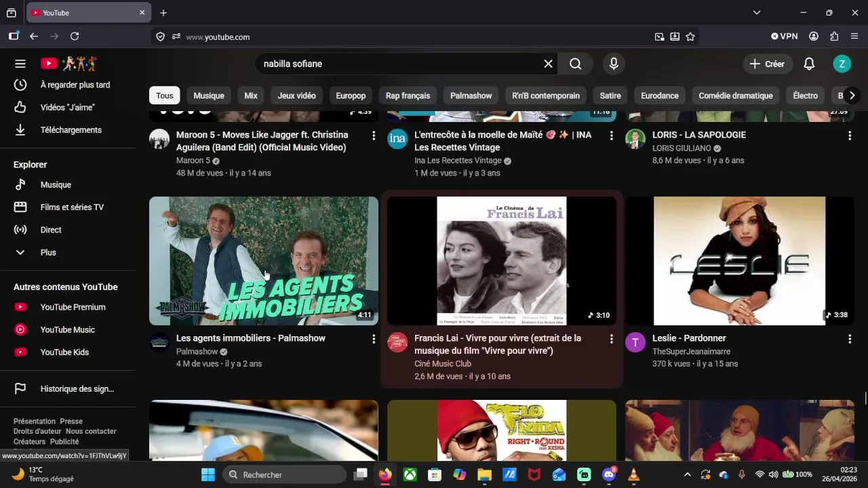Open options for L'entrecôte Maïté video

point(611,136)
